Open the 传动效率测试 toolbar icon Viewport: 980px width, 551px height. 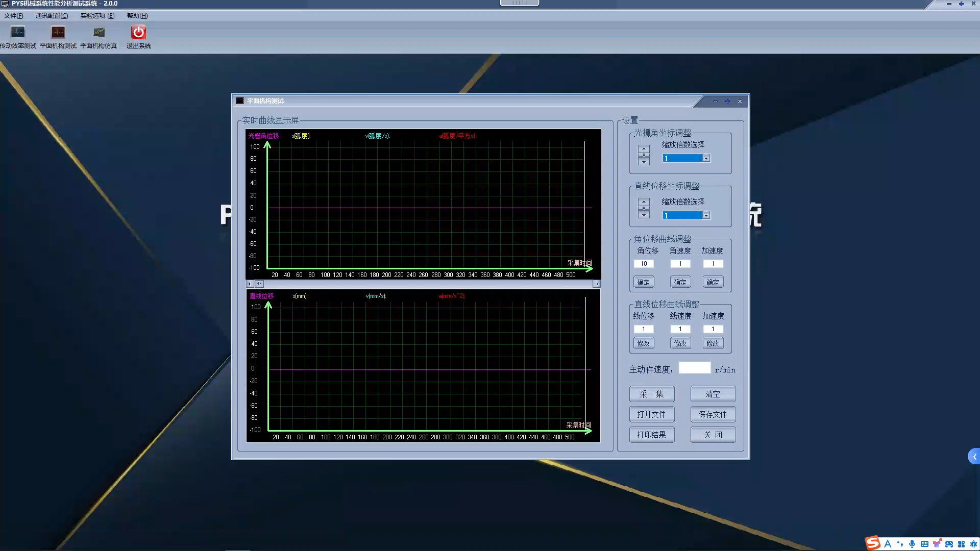pyautogui.click(x=18, y=37)
